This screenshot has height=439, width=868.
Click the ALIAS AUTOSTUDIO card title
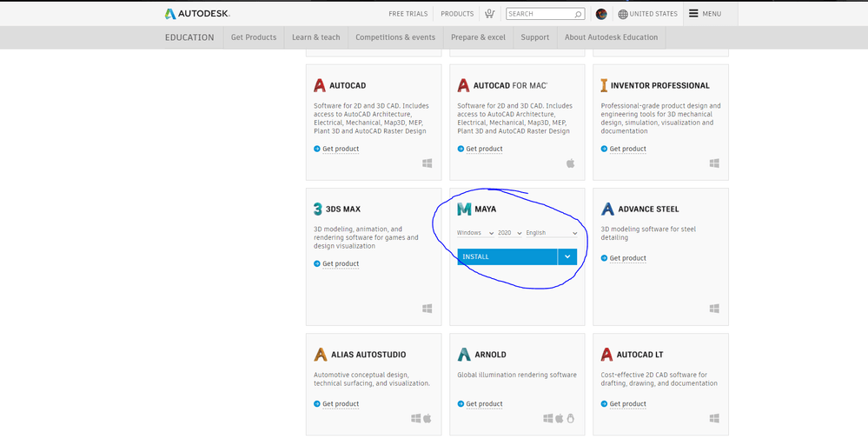[368, 355]
